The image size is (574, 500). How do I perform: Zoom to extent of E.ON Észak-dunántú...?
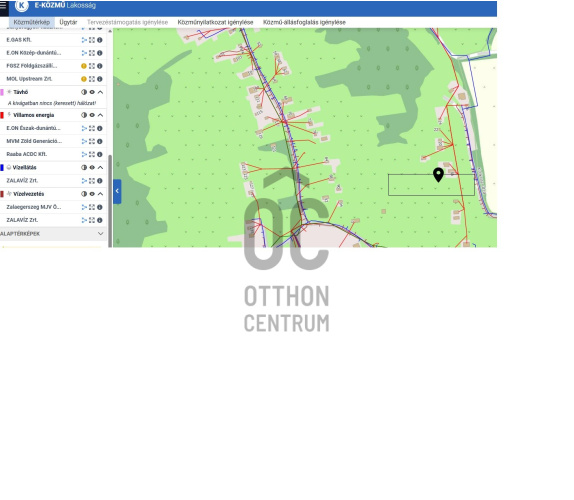coord(92,128)
